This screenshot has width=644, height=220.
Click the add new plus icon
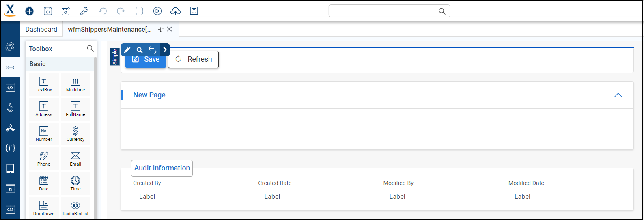(x=29, y=11)
